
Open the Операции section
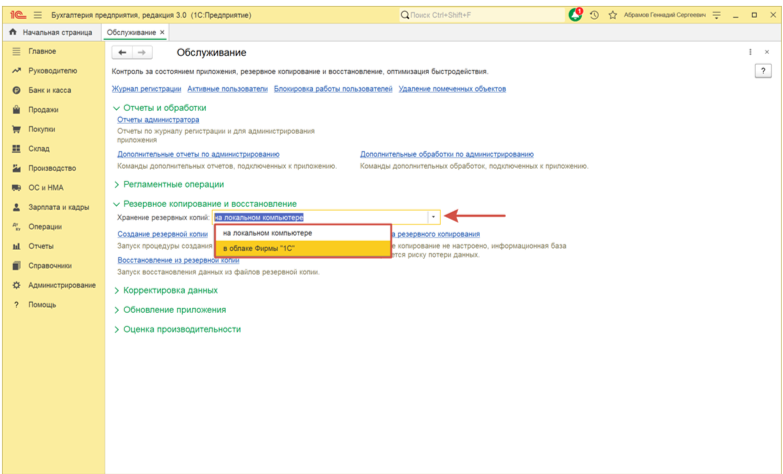click(x=45, y=226)
